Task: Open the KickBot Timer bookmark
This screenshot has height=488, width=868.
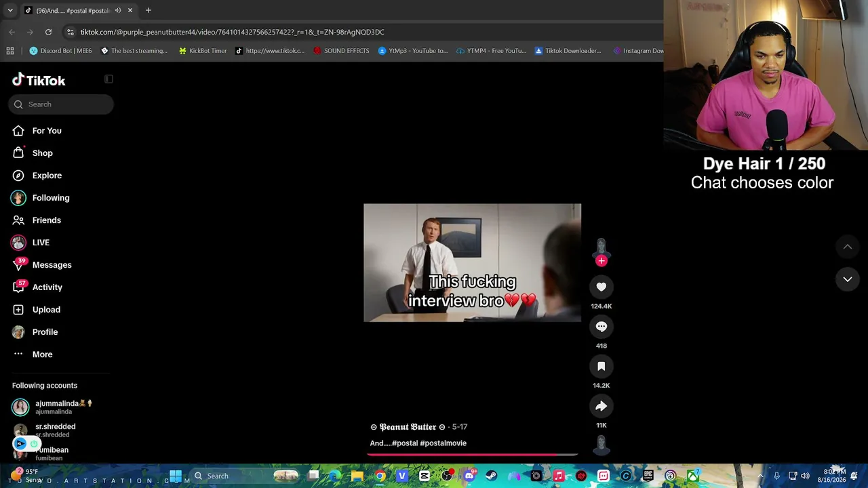Action: click(x=202, y=51)
